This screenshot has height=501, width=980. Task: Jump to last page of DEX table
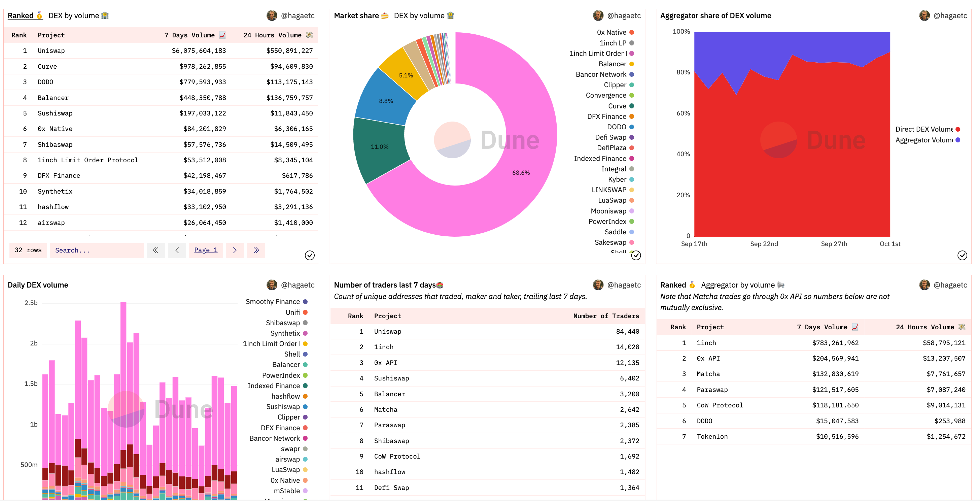[x=256, y=250]
